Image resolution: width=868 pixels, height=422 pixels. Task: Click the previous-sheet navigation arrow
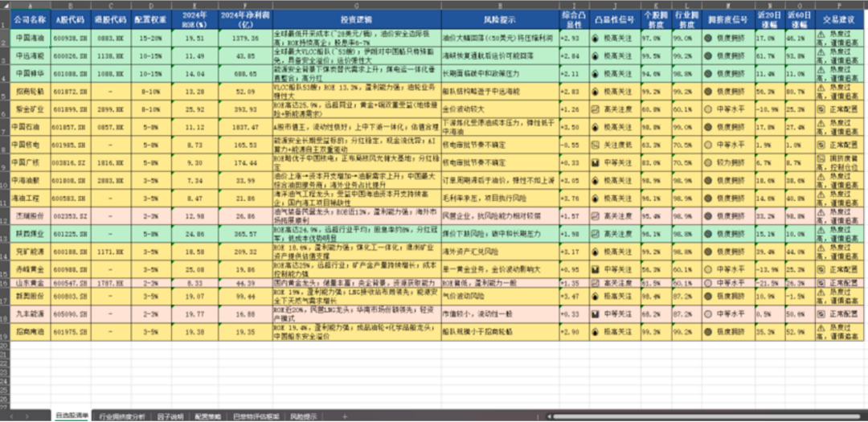(x=11, y=416)
